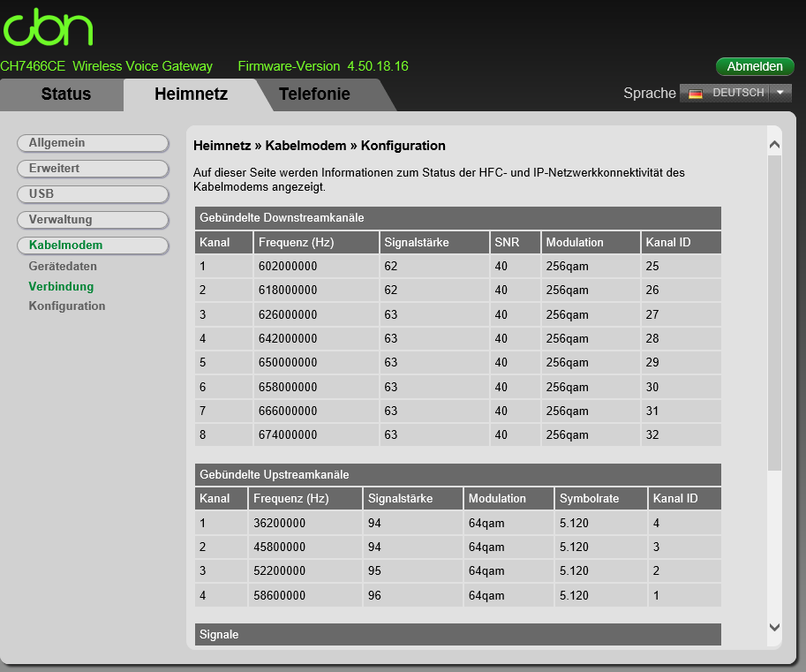
Task: Click upstream frequency 52200000
Action: click(x=279, y=570)
